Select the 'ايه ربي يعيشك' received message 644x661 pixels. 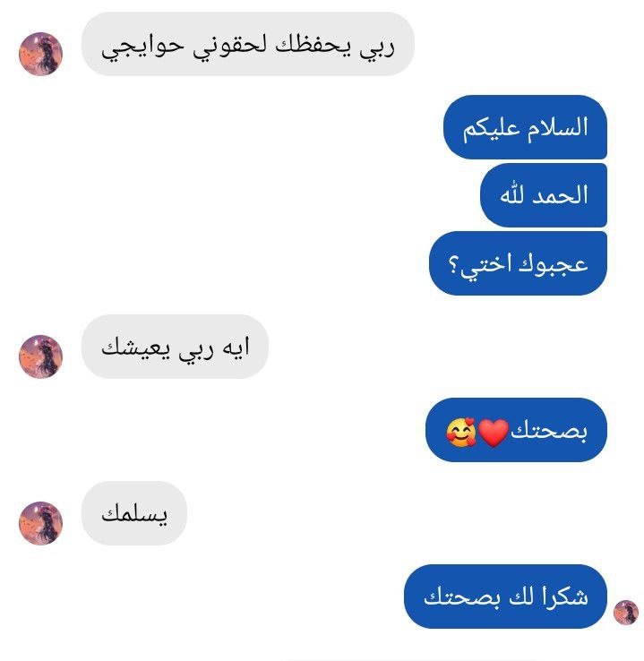[x=175, y=347]
